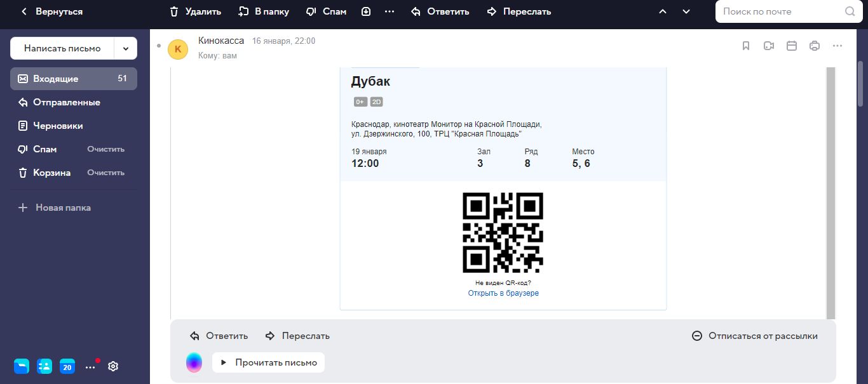
Task: Open the Contacts app icon in sidebar
Action: (44, 366)
